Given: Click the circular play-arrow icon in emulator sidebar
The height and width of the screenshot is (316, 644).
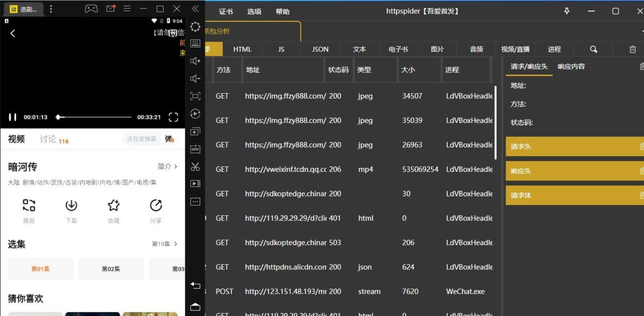Looking at the screenshot, I should pyautogui.click(x=195, y=114).
